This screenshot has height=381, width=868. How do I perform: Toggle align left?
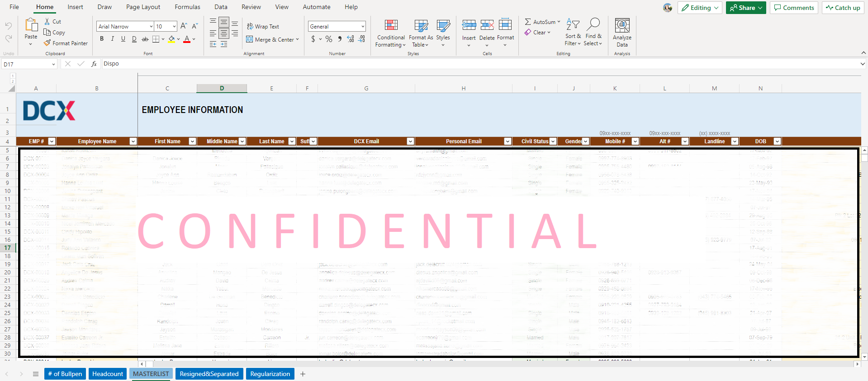(213, 33)
